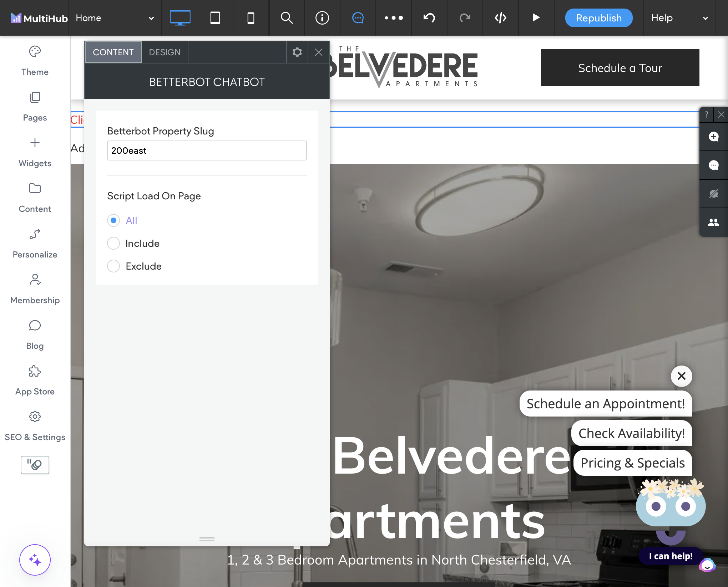
Task: Click Schedule an Appointment chat bubble
Action: (x=606, y=404)
